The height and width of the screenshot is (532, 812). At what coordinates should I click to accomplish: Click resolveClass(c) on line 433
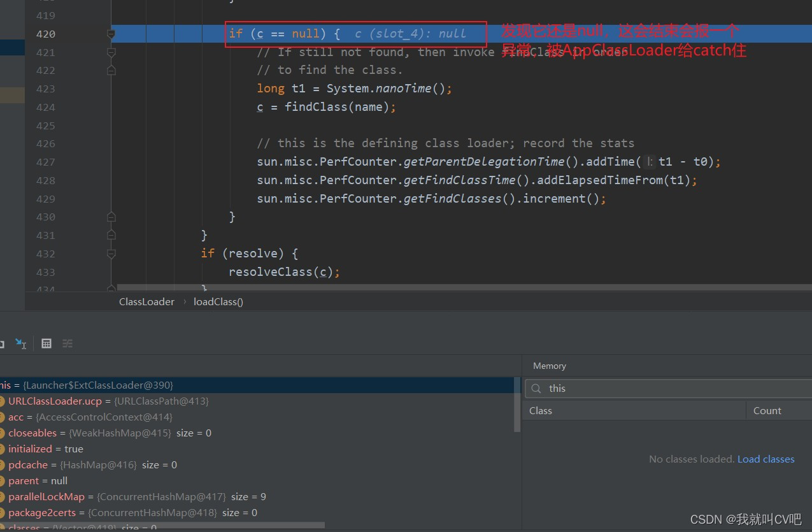click(x=281, y=272)
